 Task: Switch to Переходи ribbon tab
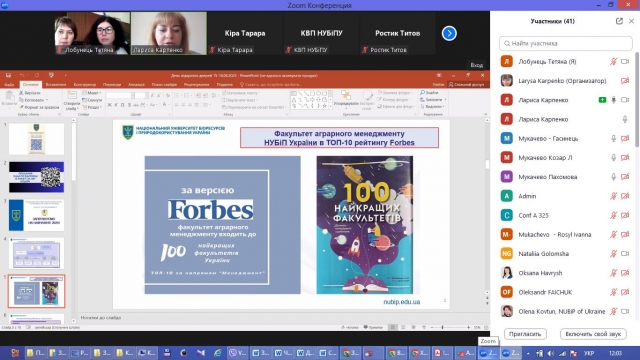coord(112,84)
